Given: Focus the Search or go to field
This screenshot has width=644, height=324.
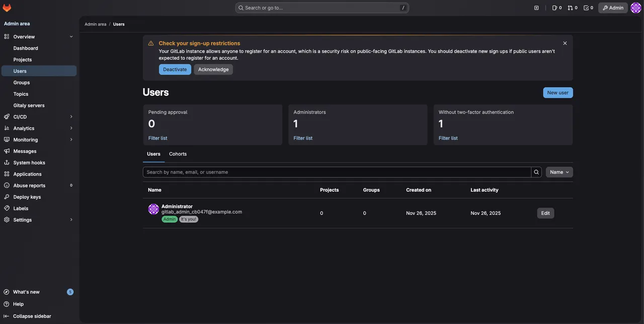Looking at the screenshot, I should pos(322,8).
